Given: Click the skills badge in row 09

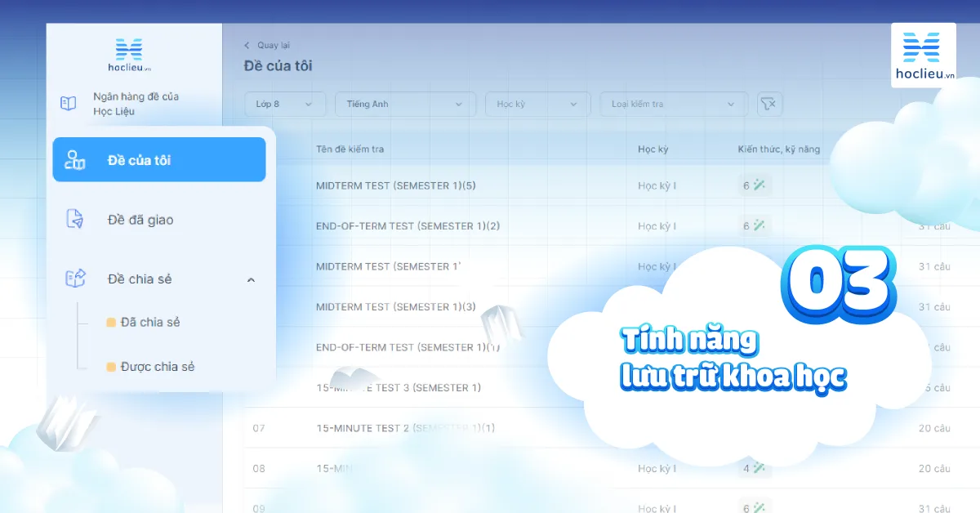Looking at the screenshot, I should [x=755, y=508].
